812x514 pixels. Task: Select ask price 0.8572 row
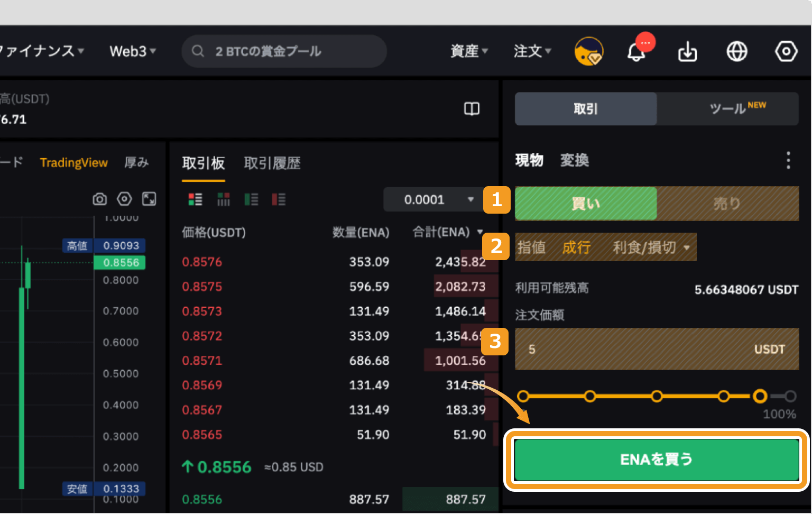[x=334, y=336]
